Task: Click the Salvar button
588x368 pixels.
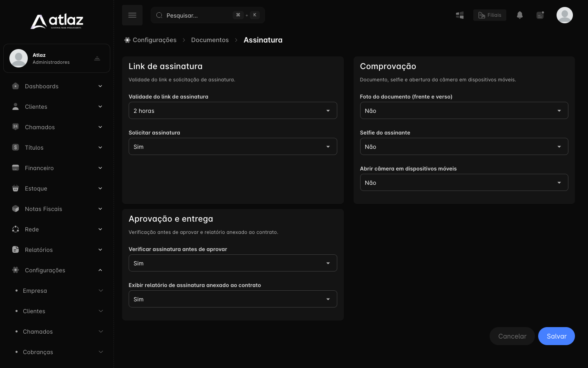Action: (557, 336)
